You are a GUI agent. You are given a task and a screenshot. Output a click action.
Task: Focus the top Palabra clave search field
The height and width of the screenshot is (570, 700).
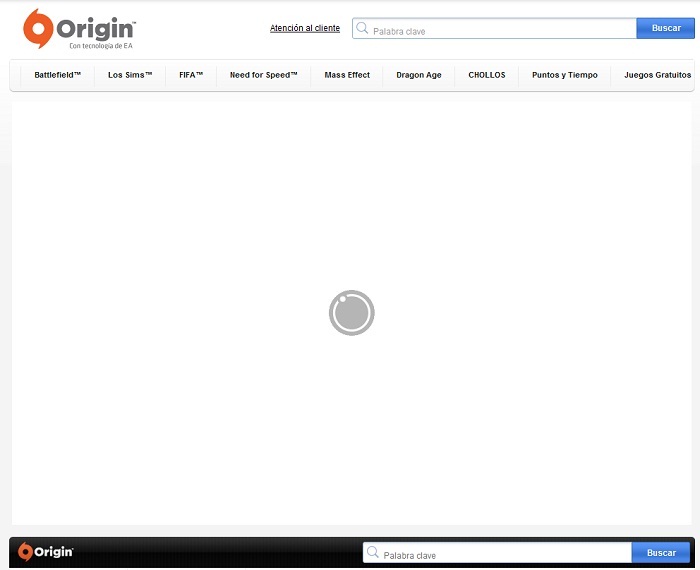pos(494,28)
